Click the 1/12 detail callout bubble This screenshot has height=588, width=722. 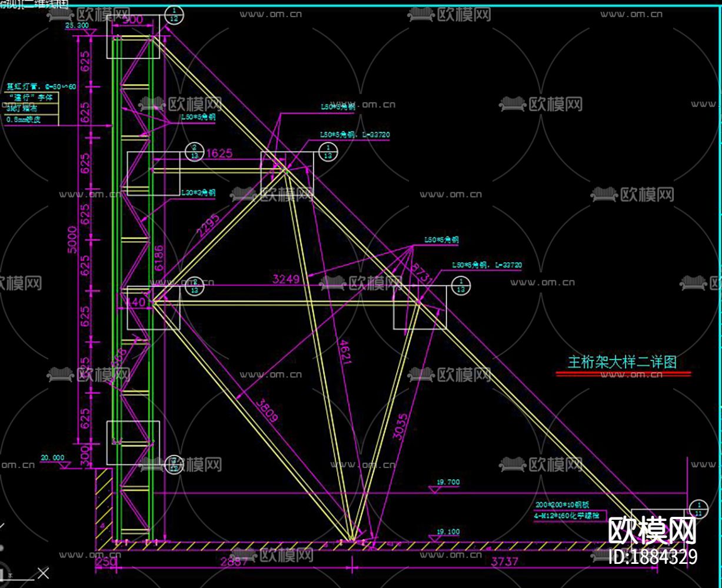173,15
